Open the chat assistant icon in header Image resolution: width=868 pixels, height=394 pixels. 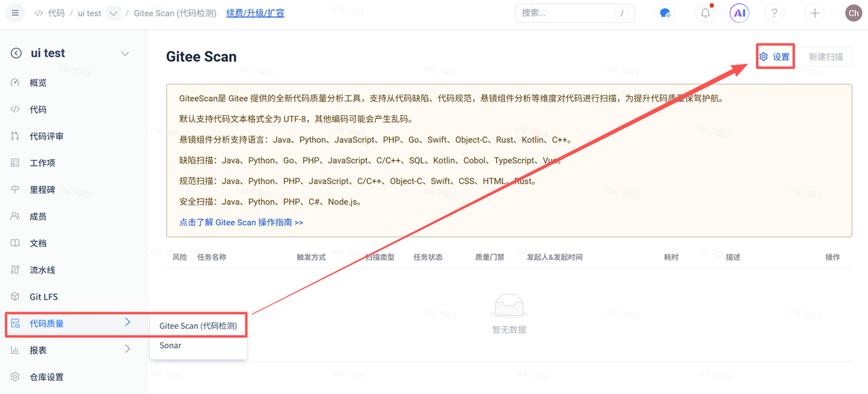[666, 13]
